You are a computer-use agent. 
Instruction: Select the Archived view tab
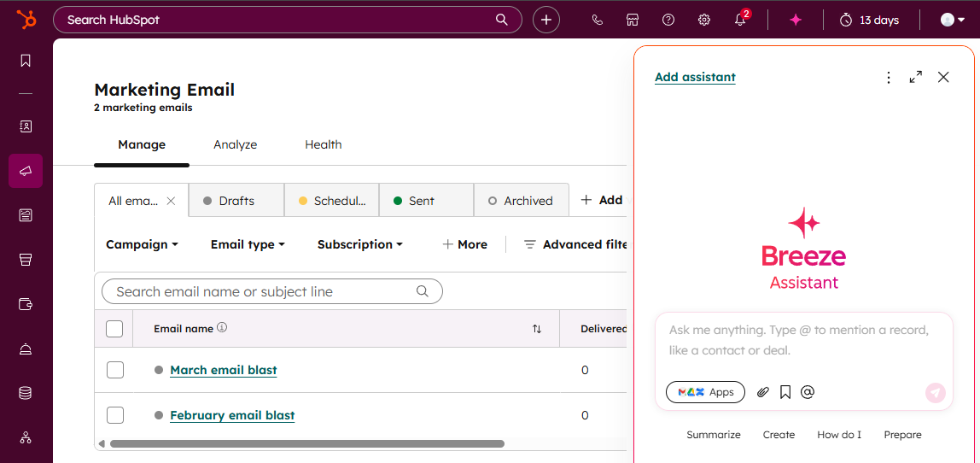[522, 200]
